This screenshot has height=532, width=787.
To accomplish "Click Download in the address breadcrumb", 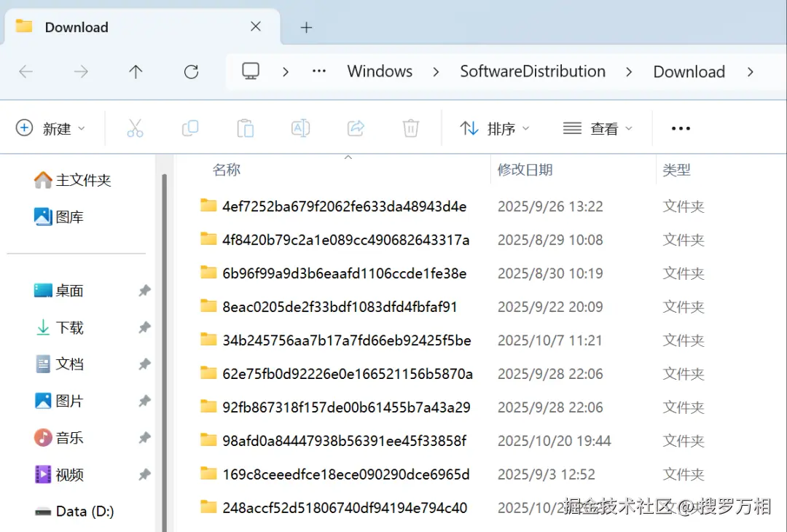I will (x=689, y=71).
